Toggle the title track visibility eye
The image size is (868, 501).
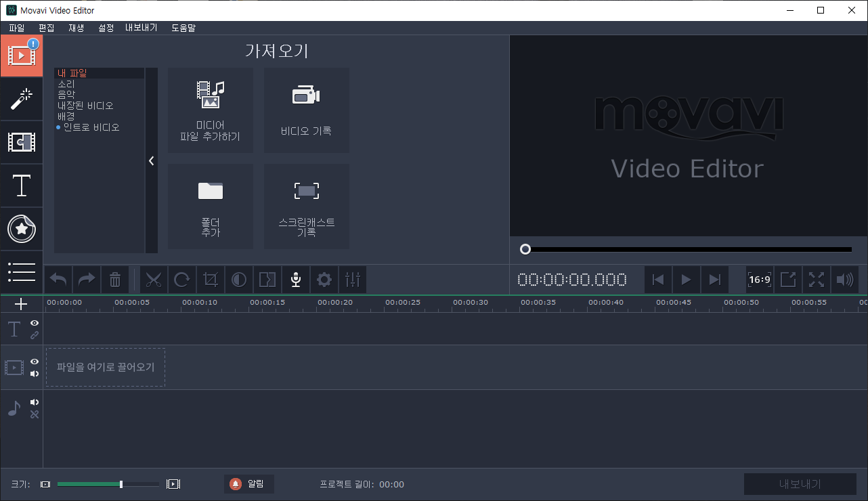[34, 324]
